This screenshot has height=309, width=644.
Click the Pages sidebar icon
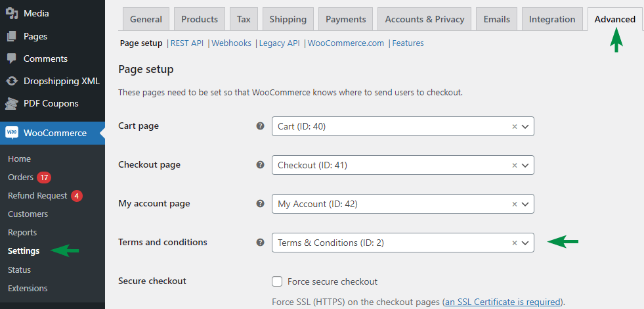(x=12, y=36)
